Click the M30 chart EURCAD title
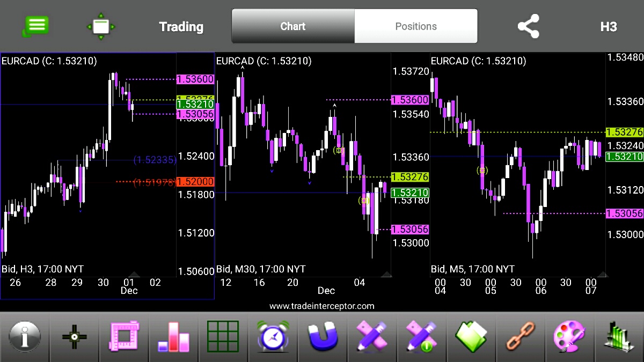 pos(264,61)
